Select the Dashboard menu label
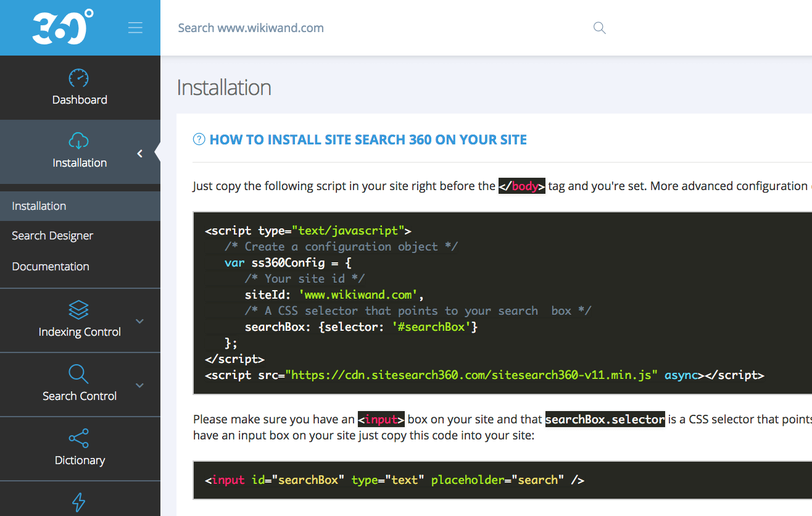This screenshot has height=516, width=812. tap(80, 100)
